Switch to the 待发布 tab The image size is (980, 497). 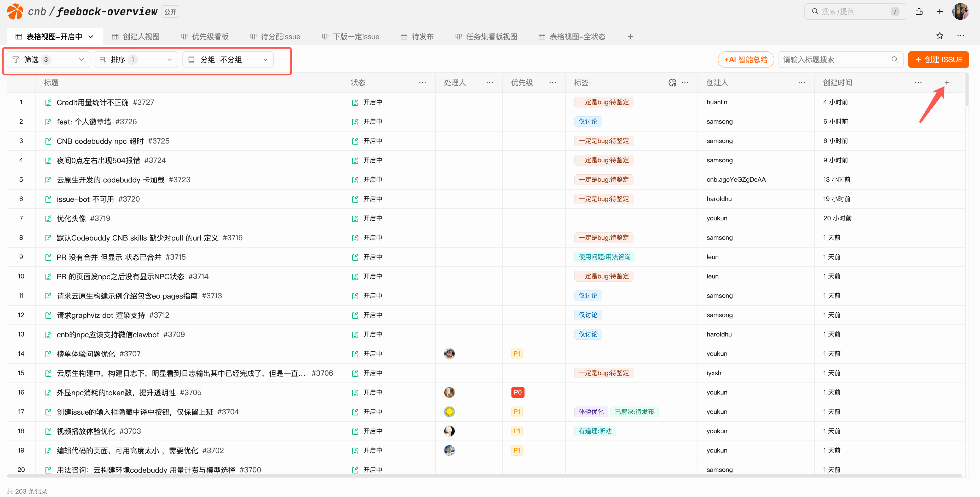coord(417,37)
